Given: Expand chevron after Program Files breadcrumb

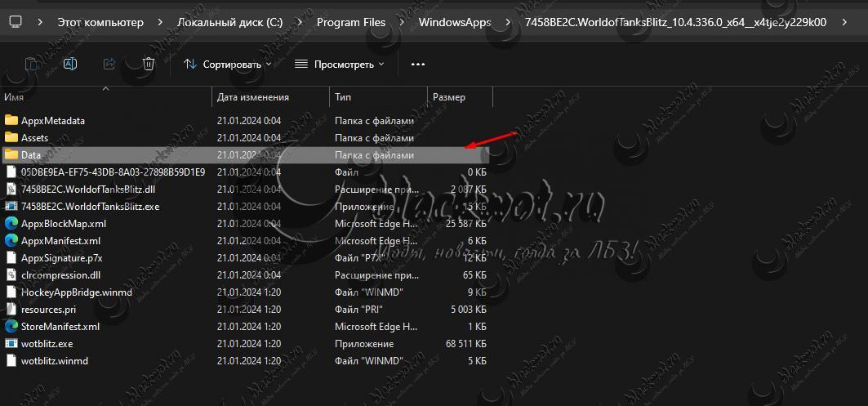Looking at the screenshot, I should point(402,22).
